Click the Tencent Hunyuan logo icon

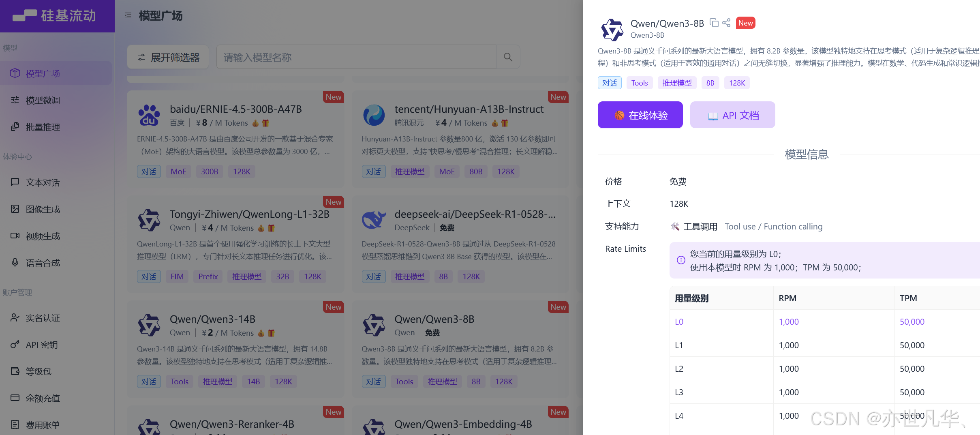point(374,115)
